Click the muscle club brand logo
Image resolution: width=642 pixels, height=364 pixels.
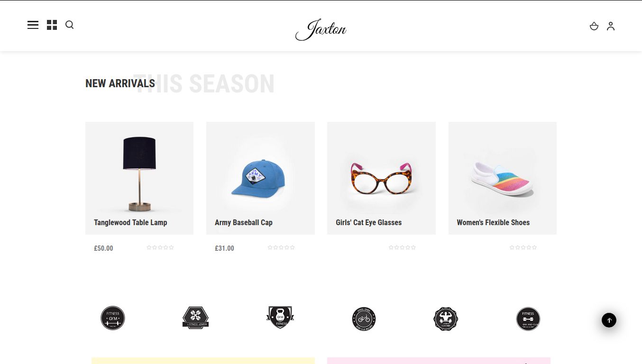[x=446, y=318]
